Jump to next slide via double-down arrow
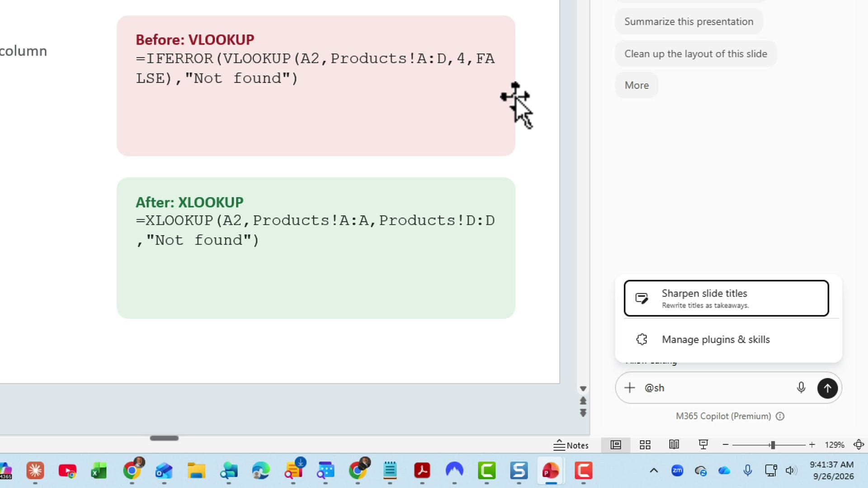 (583, 413)
